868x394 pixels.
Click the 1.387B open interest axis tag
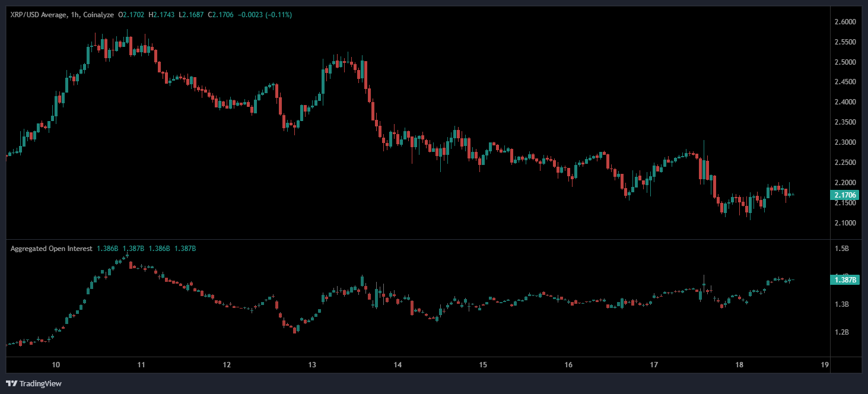845,279
